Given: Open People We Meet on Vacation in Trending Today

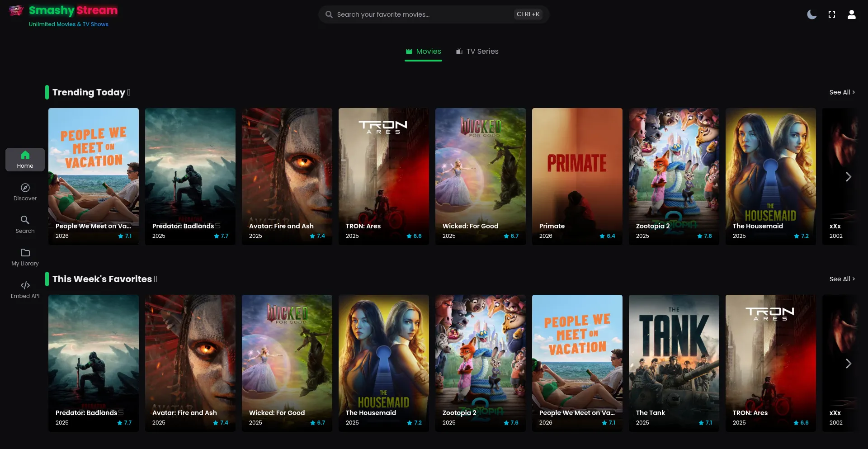Looking at the screenshot, I should 94,176.
